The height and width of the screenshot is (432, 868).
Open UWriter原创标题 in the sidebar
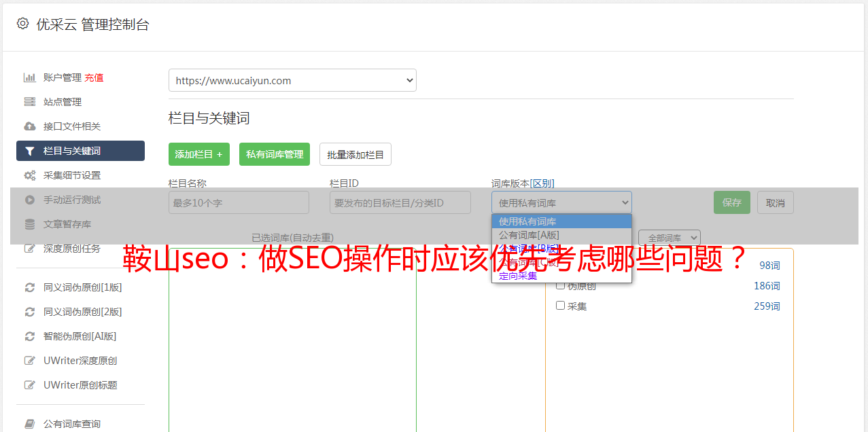coord(80,385)
